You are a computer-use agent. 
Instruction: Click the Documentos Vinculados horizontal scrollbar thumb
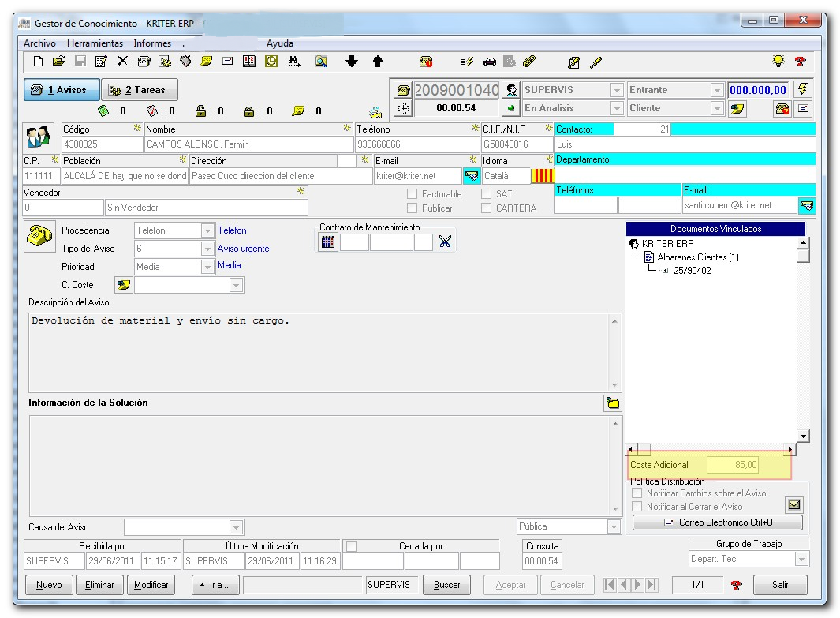(644, 448)
